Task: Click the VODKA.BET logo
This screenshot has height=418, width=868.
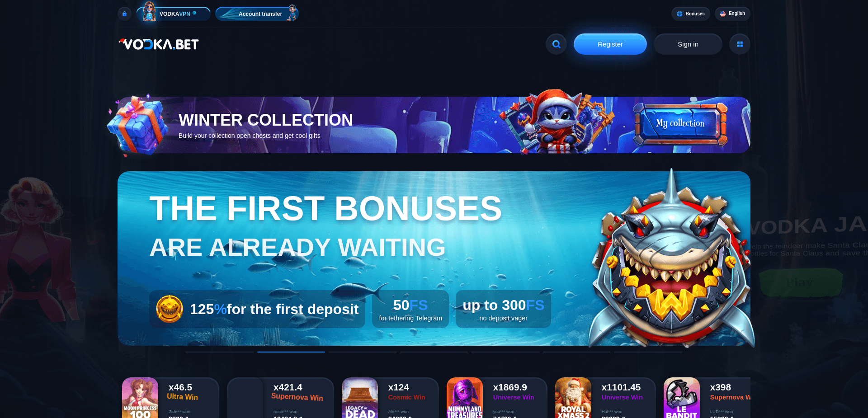Action: click(159, 44)
